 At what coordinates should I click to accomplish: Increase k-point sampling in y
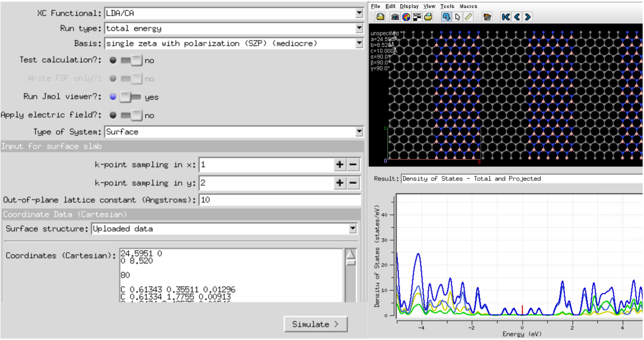point(340,183)
